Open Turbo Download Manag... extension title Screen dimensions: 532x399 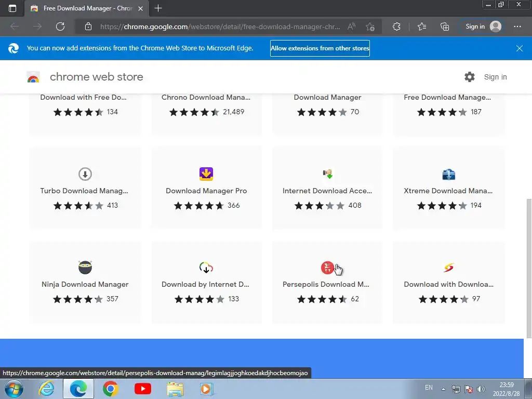(x=84, y=191)
